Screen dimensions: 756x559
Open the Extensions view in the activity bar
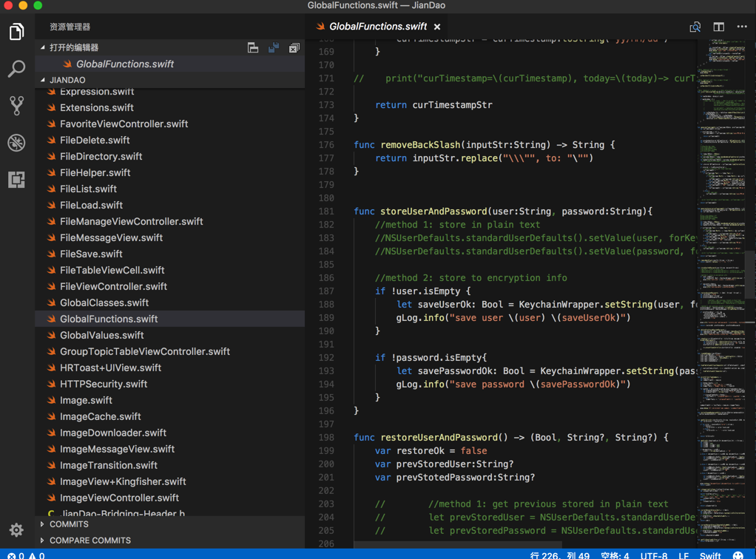point(17,180)
